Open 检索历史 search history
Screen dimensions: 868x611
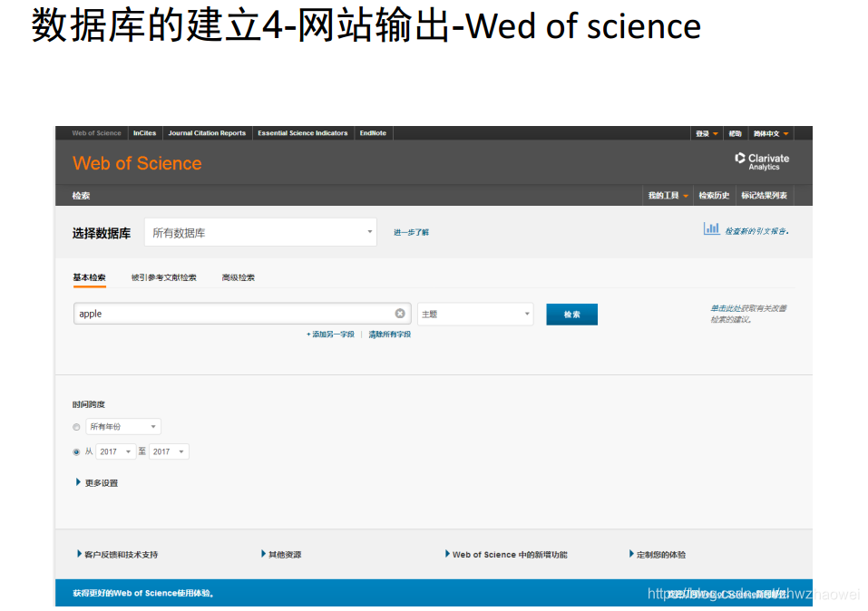point(714,196)
